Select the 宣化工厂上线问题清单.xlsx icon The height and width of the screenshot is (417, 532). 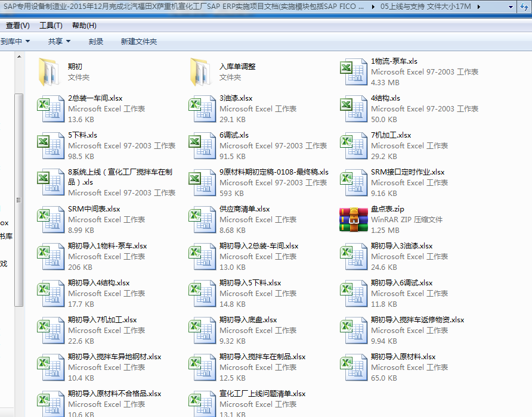click(202, 404)
